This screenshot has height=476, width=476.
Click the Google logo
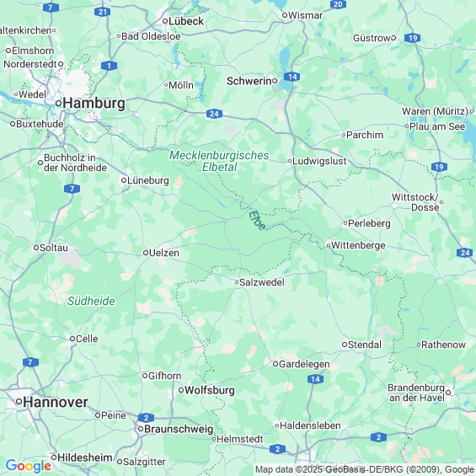click(29, 466)
